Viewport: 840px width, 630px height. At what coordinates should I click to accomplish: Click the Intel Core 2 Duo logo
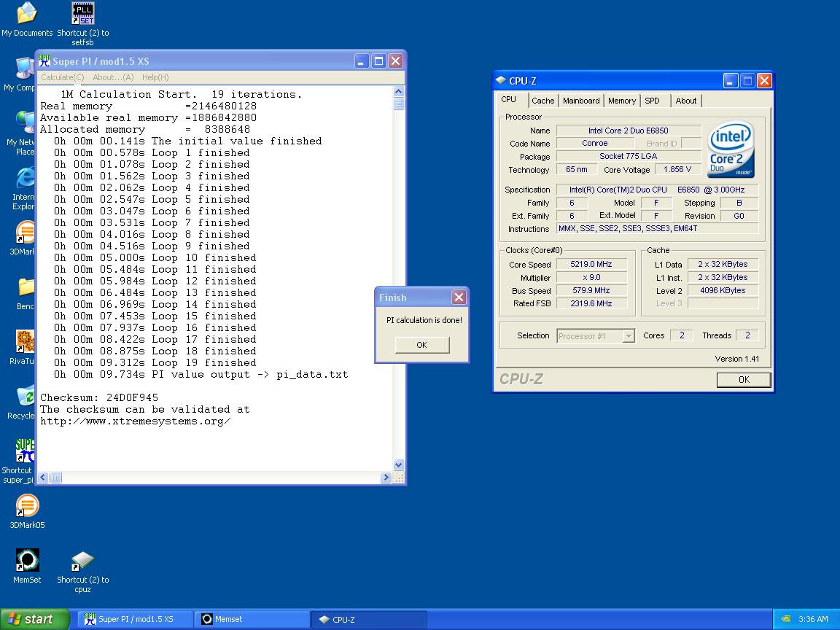tap(731, 149)
